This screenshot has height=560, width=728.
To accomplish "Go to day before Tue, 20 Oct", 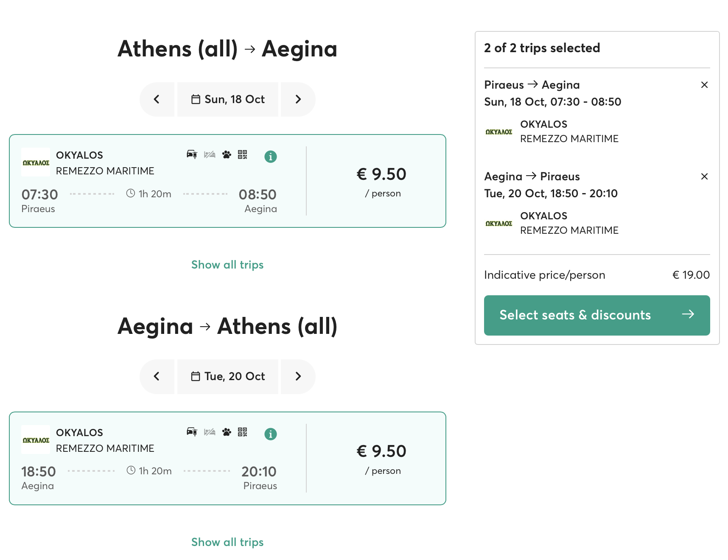I will pos(157,377).
